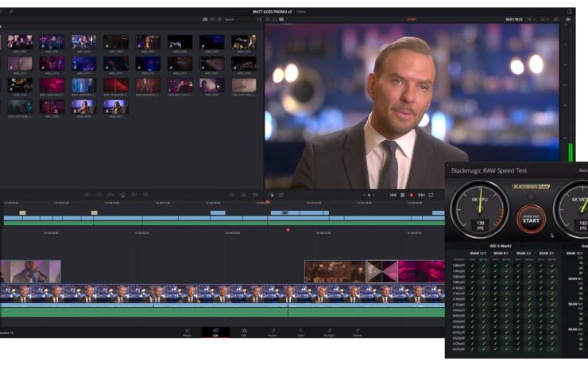The image size is (588, 366).
Task: Click the 8K CPU gauge in Speed Test
Action: (x=480, y=209)
